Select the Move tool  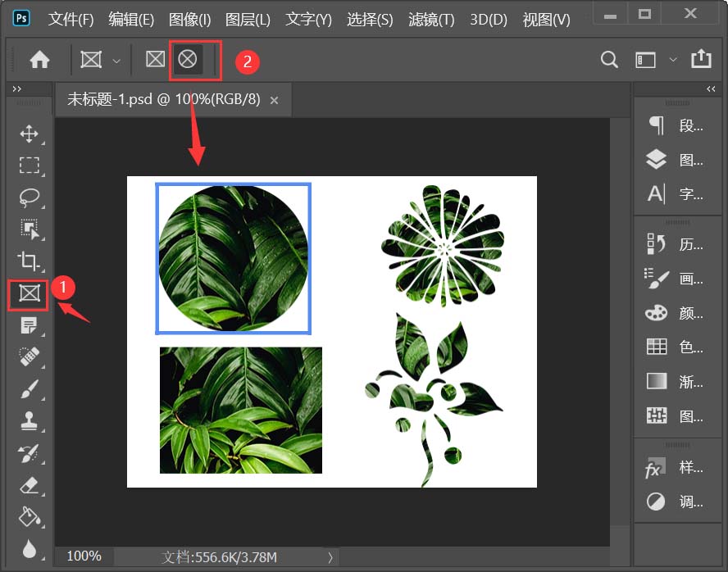(x=29, y=134)
